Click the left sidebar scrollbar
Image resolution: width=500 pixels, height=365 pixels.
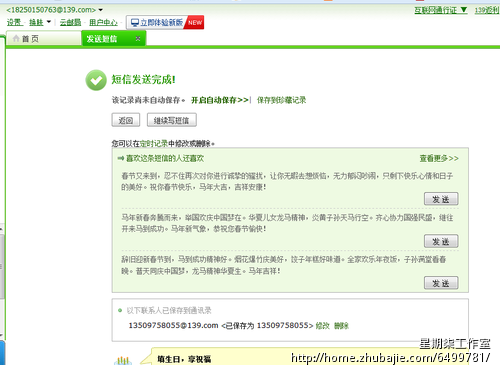pos(2,267)
